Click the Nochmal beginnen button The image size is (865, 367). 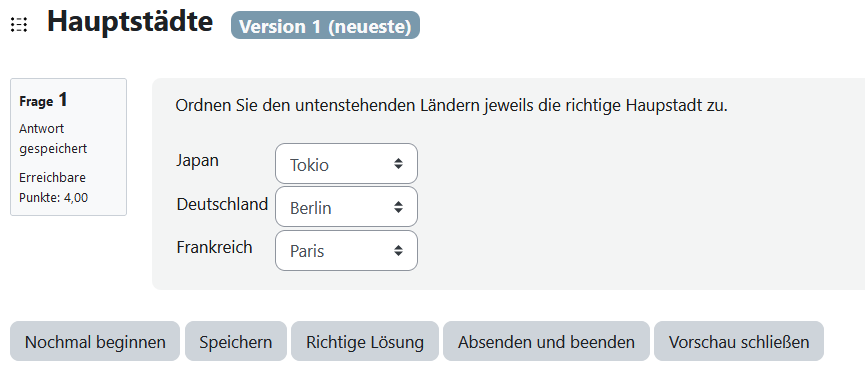(x=95, y=342)
